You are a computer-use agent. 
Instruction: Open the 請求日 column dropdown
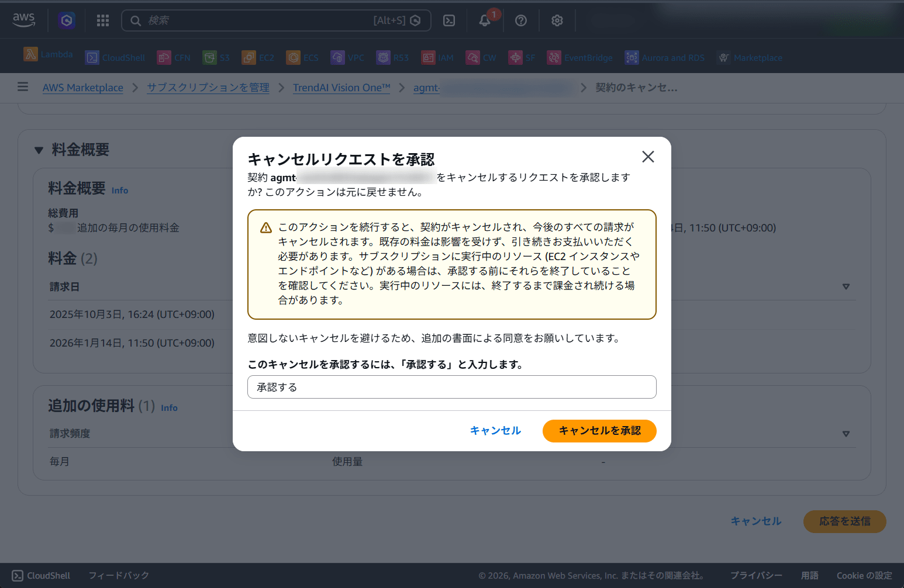point(846,286)
